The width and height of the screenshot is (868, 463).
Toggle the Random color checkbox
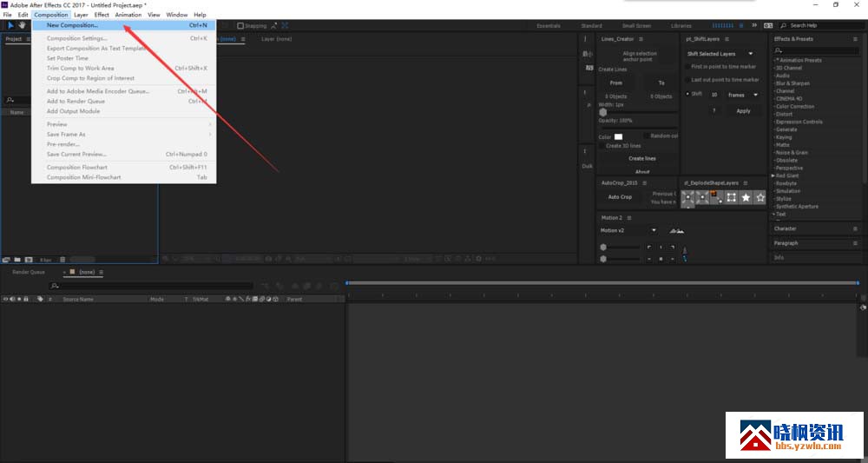click(x=647, y=136)
